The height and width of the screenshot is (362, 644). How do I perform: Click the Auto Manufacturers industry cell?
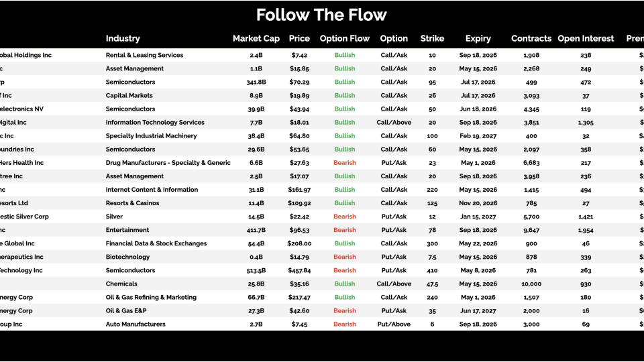[x=136, y=324]
